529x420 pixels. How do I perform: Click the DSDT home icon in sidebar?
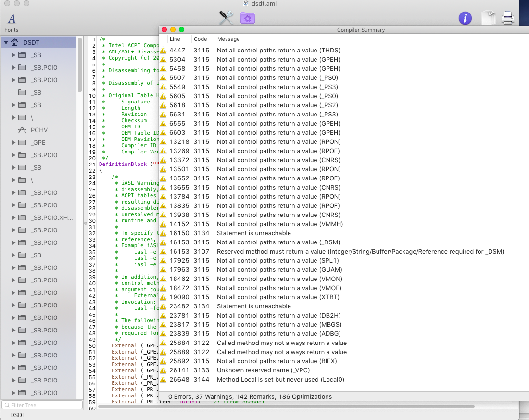click(15, 42)
